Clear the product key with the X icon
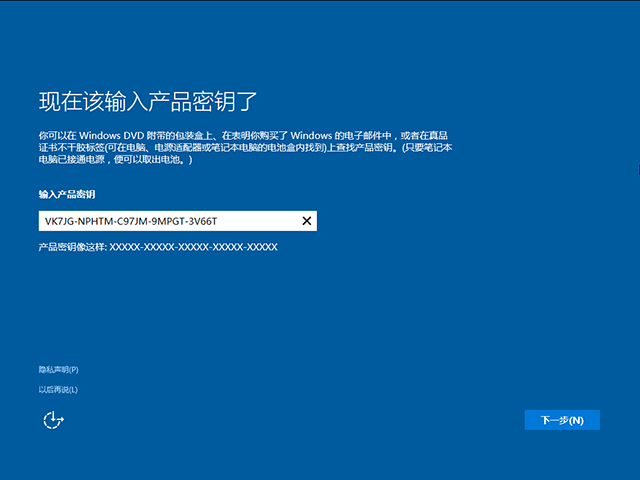The height and width of the screenshot is (480, 640). click(307, 221)
